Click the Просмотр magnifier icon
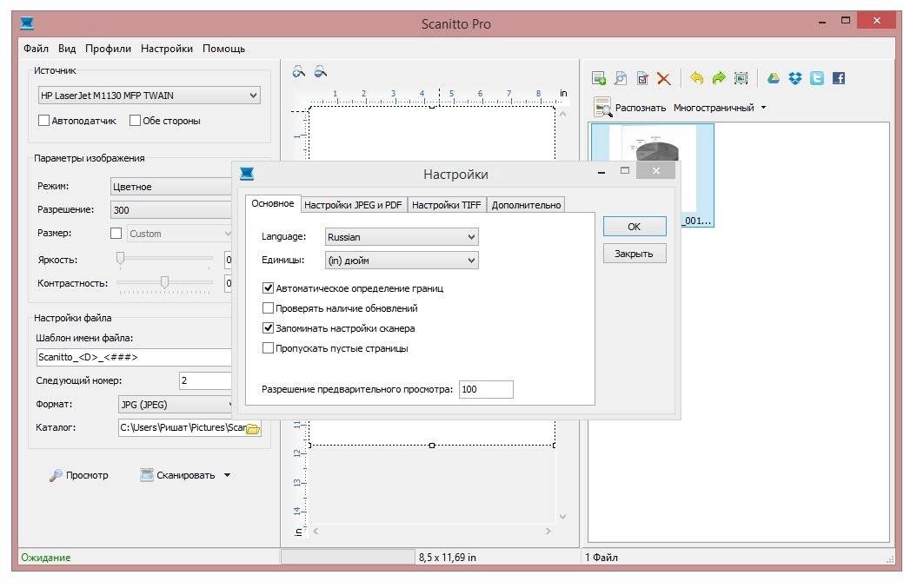This screenshot has height=588, width=917. [x=56, y=475]
